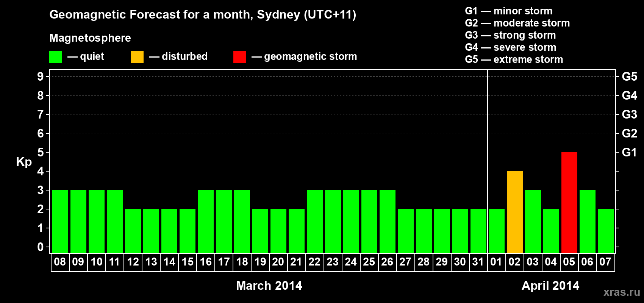644x303 pixels.
Task: Click date label 05 on the axis
Action: (569, 262)
